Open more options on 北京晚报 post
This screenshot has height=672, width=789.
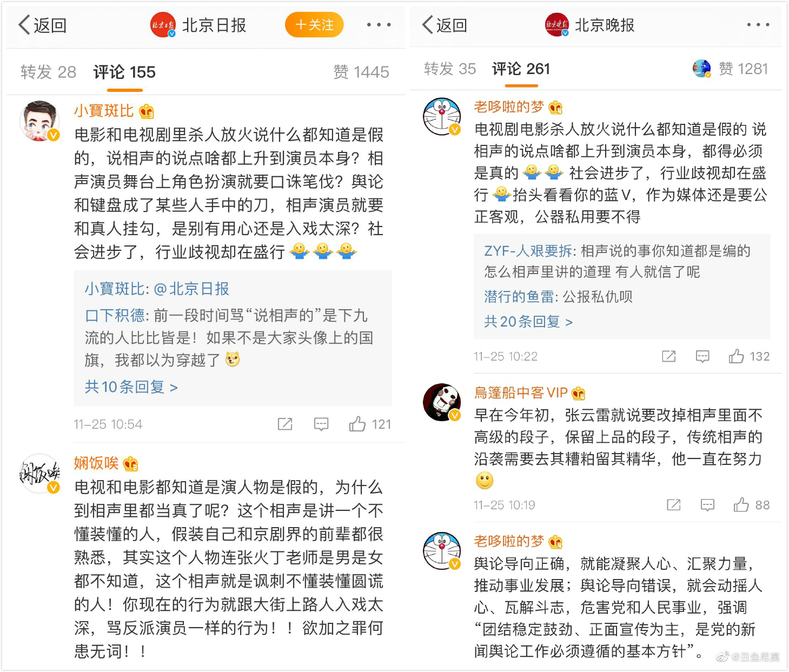pos(758,25)
